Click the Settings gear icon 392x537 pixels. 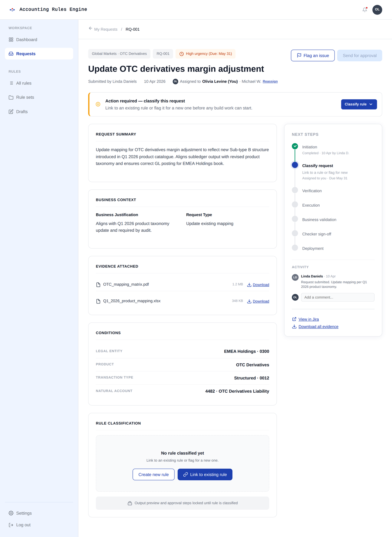[11, 513]
